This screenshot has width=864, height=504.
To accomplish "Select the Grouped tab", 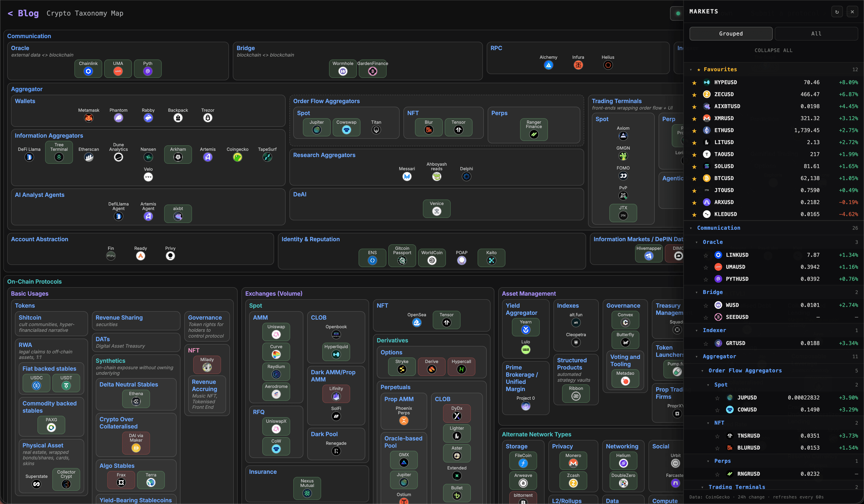I will (x=731, y=34).
